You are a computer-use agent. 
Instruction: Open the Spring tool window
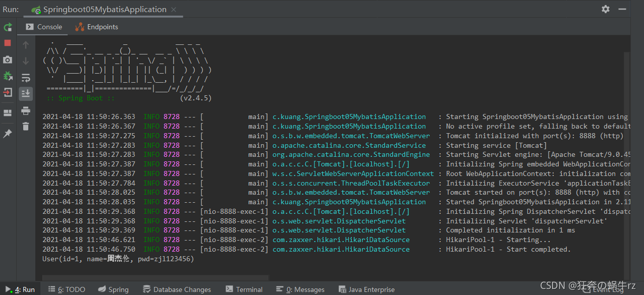coord(114,289)
